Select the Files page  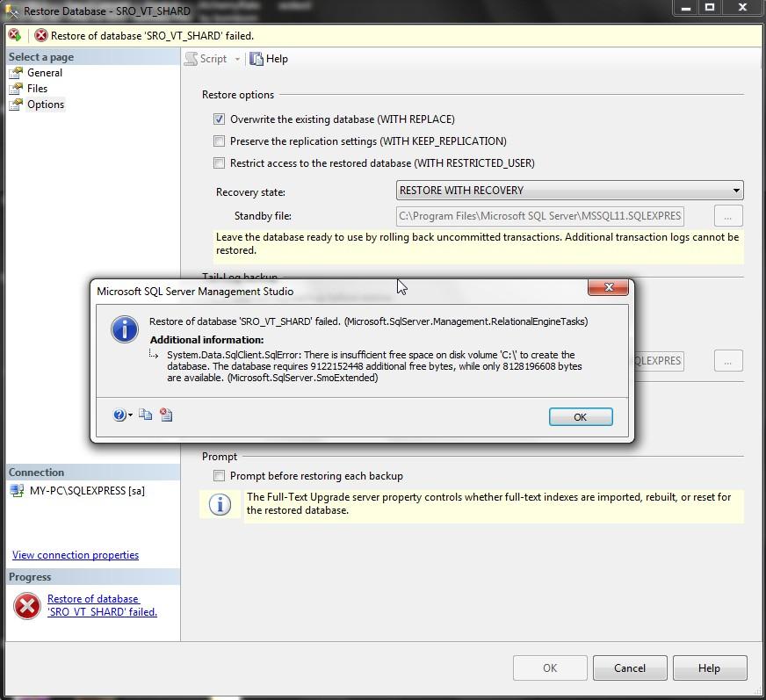(x=37, y=89)
